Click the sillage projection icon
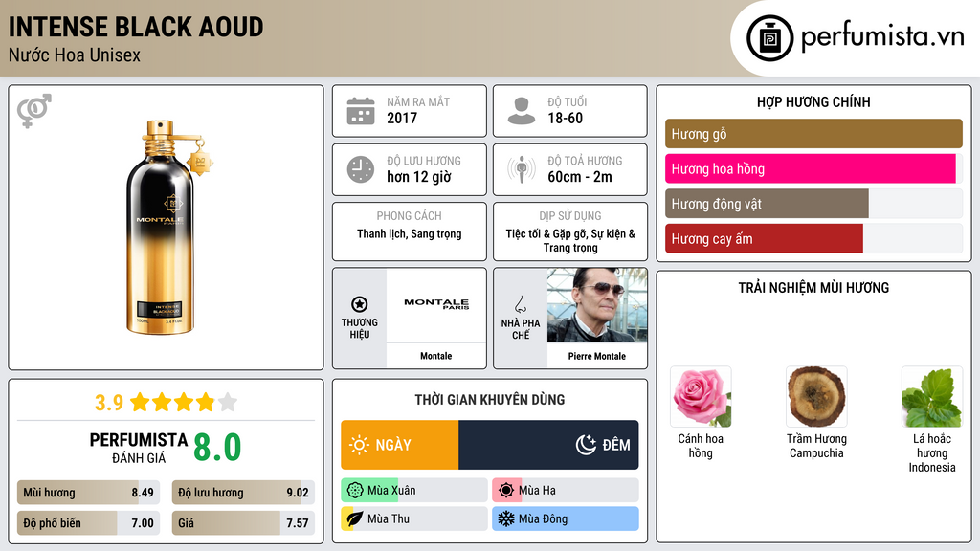980x551 pixels. [522, 169]
